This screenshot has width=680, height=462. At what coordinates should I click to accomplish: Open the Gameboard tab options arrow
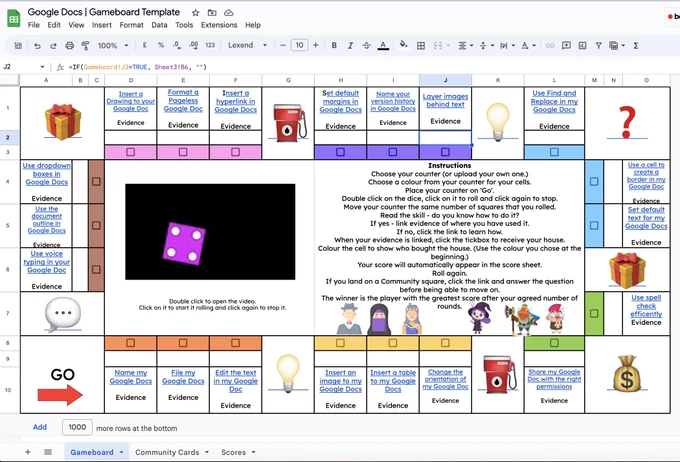pyautogui.click(x=121, y=452)
